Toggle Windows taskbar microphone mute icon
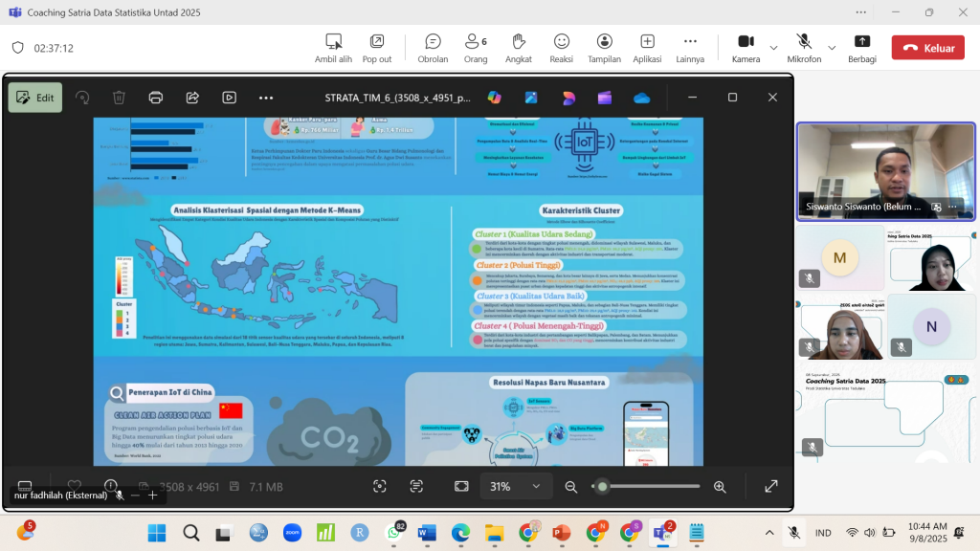The image size is (980, 551). [x=794, y=532]
